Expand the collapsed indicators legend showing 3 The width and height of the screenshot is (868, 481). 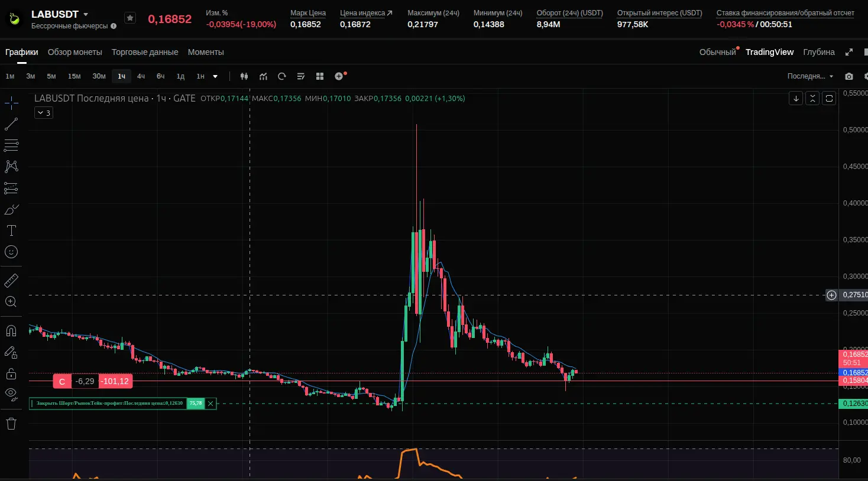click(x=44, y=113)
